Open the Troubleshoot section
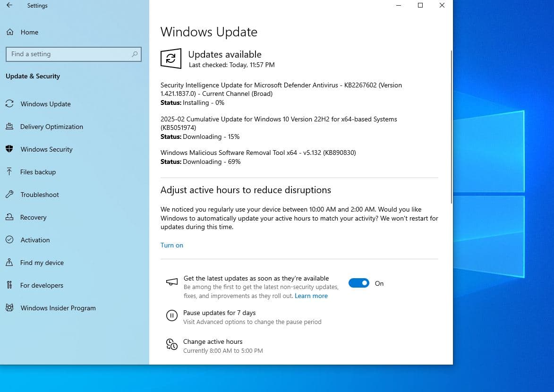 click(x=40, y=195)
